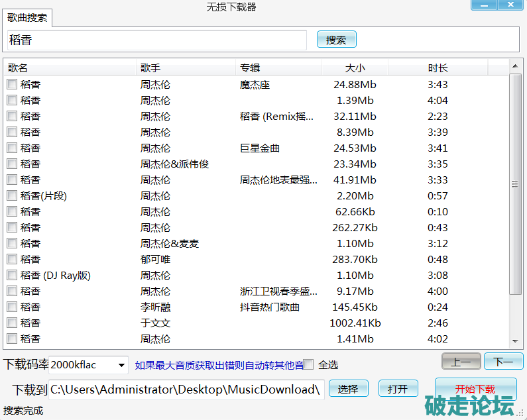Screen dimensions: 527x420
Task: Click 选择 to choose the download folder
Action: pos(348,389)
